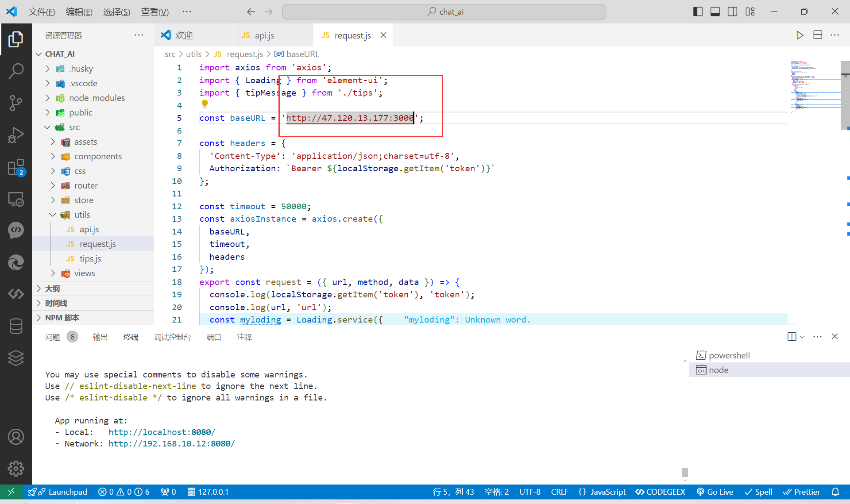This screenshot has width=850, height=504.
Task: Toggle the bottom panel visibility
Action: [x=715, y=12]
